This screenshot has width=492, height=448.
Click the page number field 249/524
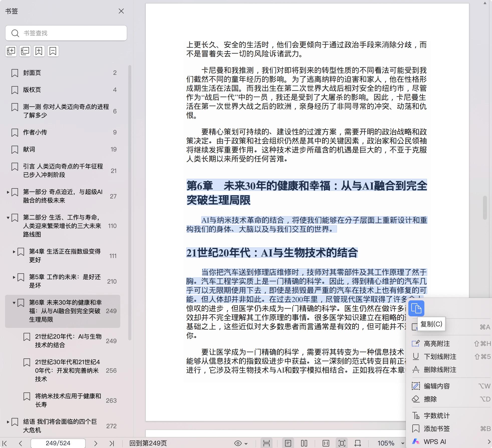tap(58, 443)
